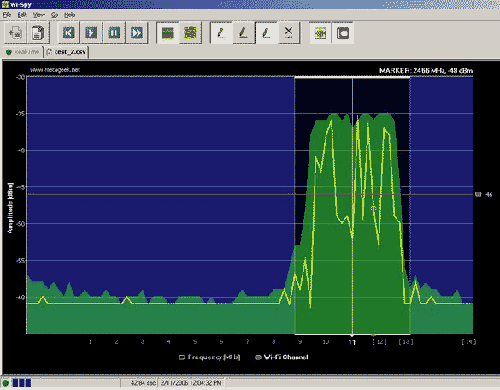Click the new recording toolbar icon

(15, 33)
